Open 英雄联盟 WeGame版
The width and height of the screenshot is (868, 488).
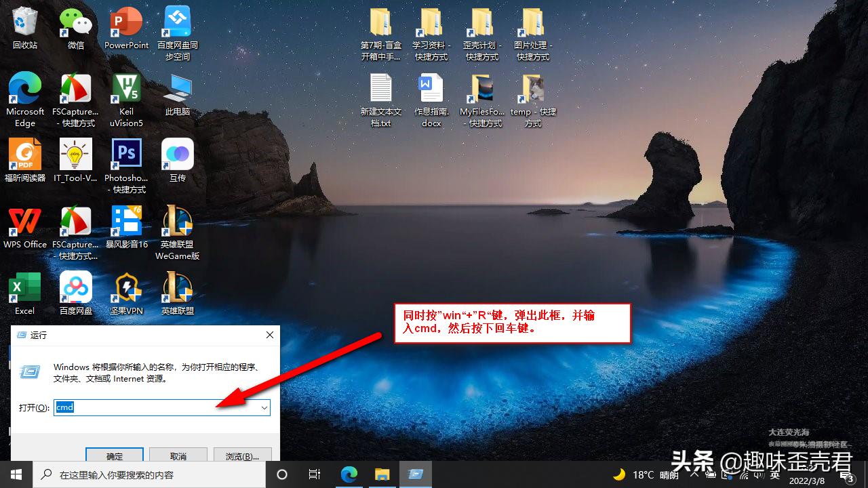click(x=177, y=220)
